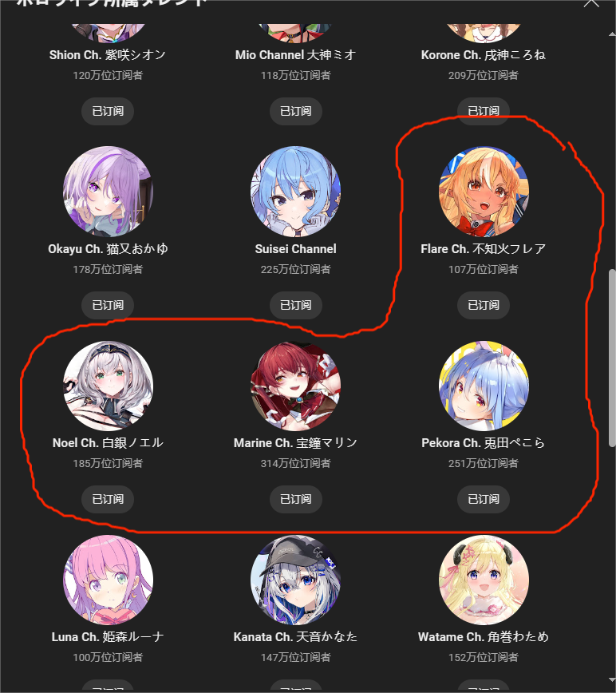Open Noel Ch. 白銀ノエル name link
Image resolution: width=616 pixels, height=693 pixels.
coord(109,443)
